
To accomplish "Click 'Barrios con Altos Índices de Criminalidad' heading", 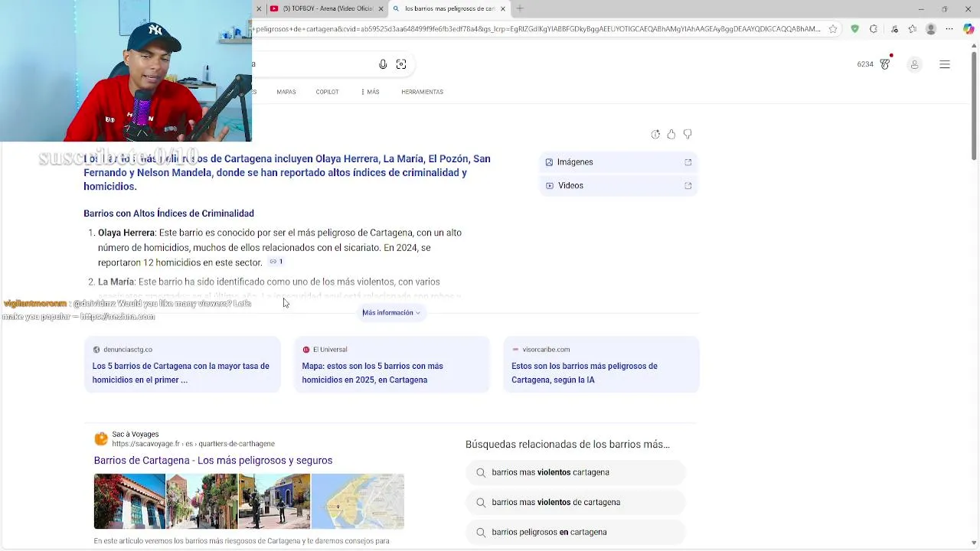I will click(x=168, y=214).
